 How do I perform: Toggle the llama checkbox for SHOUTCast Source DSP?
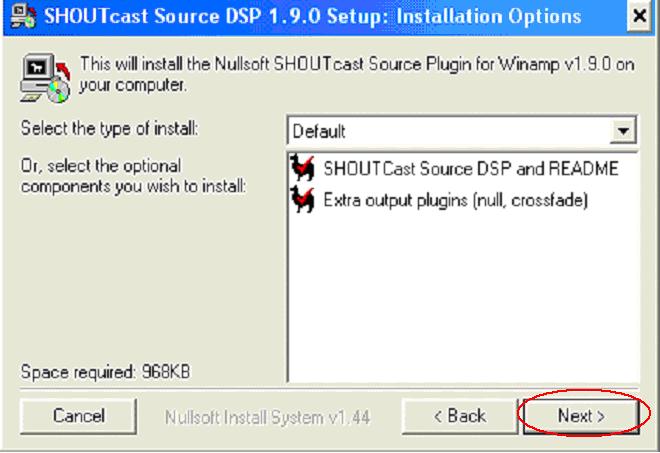click(x=302, y=168)
